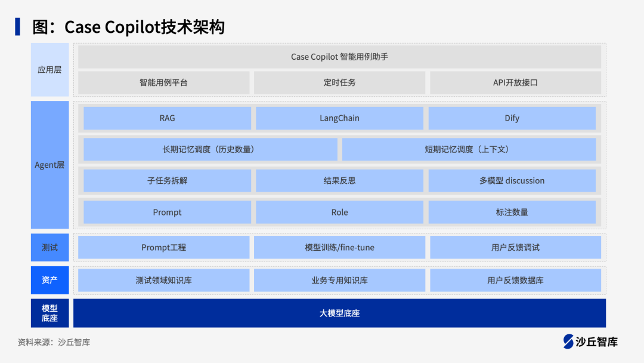Select the 短期记忆调度 memory box
The width and height of the screenshot is (644, 363).
pos(469,149)
